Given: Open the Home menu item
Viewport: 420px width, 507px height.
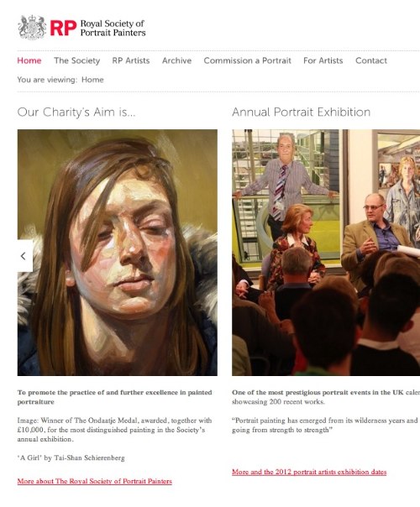Looking at the screenshot, I should [29, 60].
